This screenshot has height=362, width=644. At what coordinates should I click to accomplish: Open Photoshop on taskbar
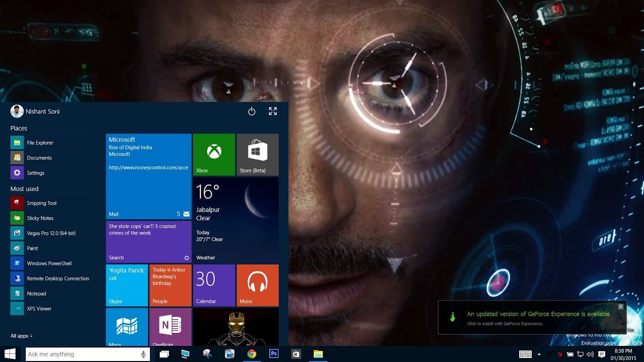pos(274,354)
